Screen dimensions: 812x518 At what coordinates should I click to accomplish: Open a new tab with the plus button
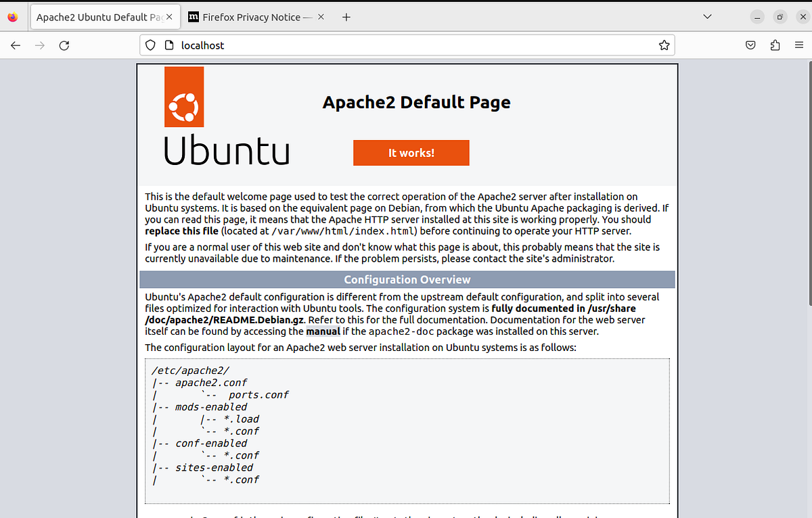click(x=346, y=17)
